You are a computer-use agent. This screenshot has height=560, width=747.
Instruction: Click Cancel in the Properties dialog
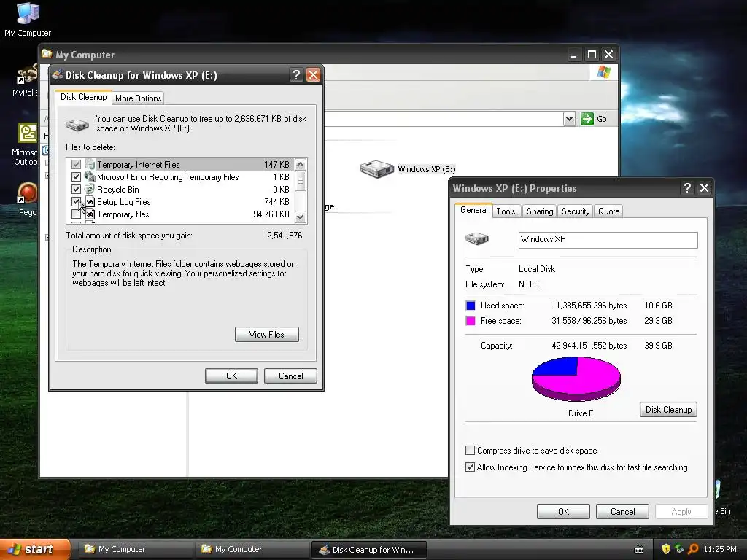coord(623,511)
